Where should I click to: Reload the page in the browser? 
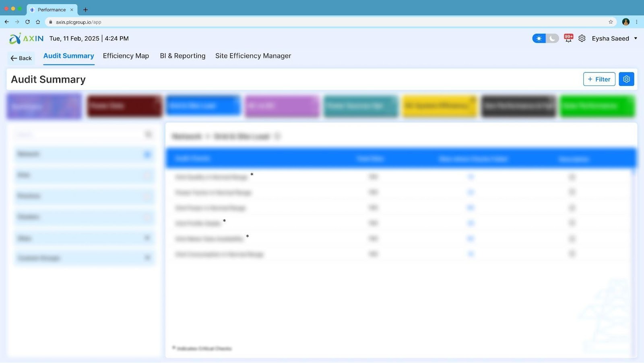pos(27,22)
